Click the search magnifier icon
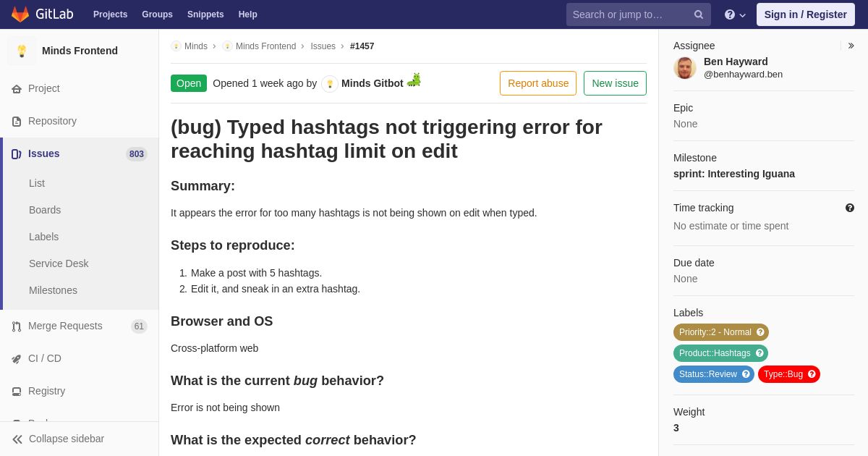 pyautogui.click(x=699, y=14)
